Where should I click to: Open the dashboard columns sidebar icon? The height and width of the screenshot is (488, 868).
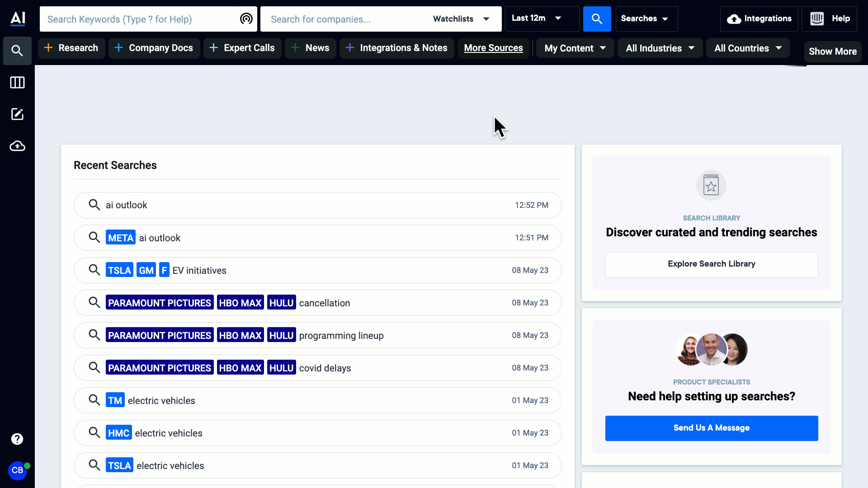[x=17, y=82]
